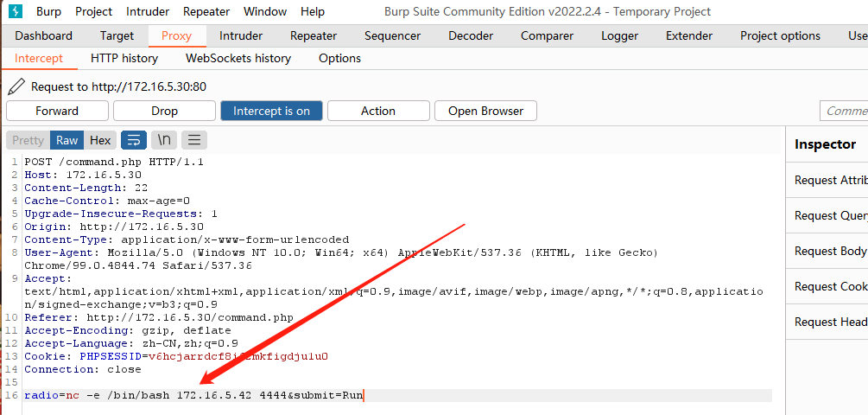Click the POST /command.php request line
Image resolution: width=868 pixels, height=415 pixels.
tap(114, 162)
